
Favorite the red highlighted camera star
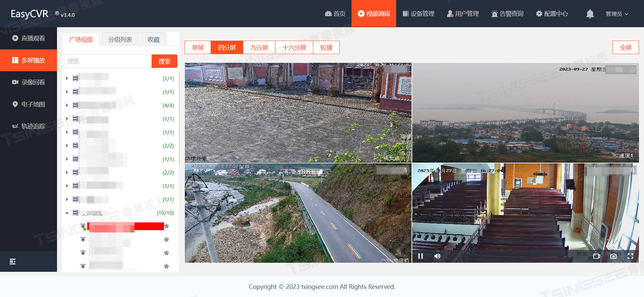[166, 226]
